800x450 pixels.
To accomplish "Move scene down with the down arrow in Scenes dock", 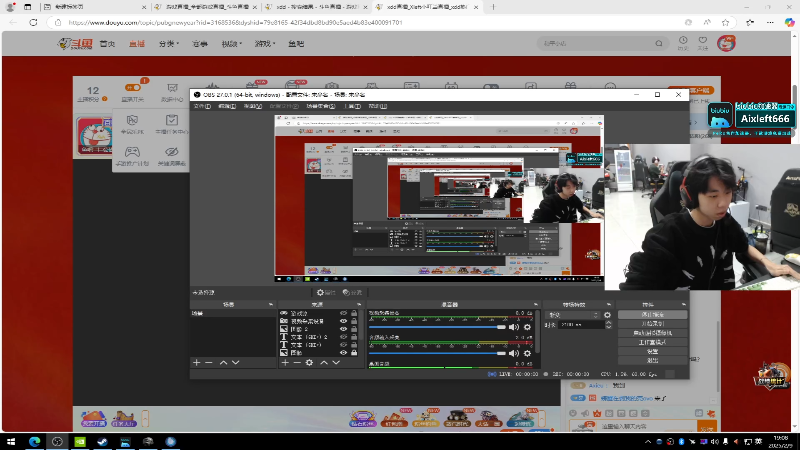I will [x=235, y=362].
